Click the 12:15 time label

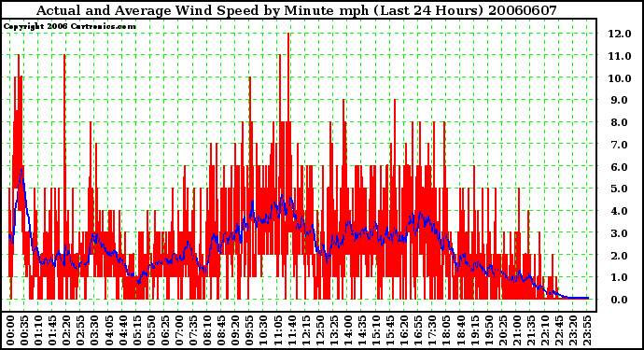[x=306, y=330]
